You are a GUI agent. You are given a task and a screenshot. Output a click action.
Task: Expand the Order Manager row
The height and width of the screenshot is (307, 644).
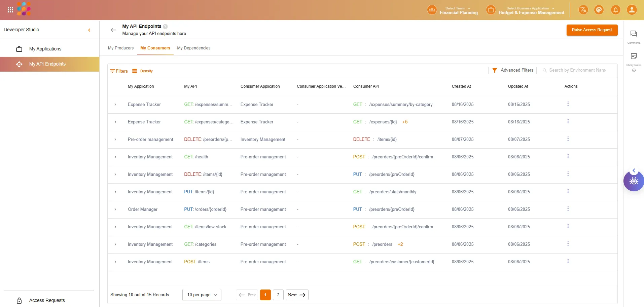pos(115,209)
